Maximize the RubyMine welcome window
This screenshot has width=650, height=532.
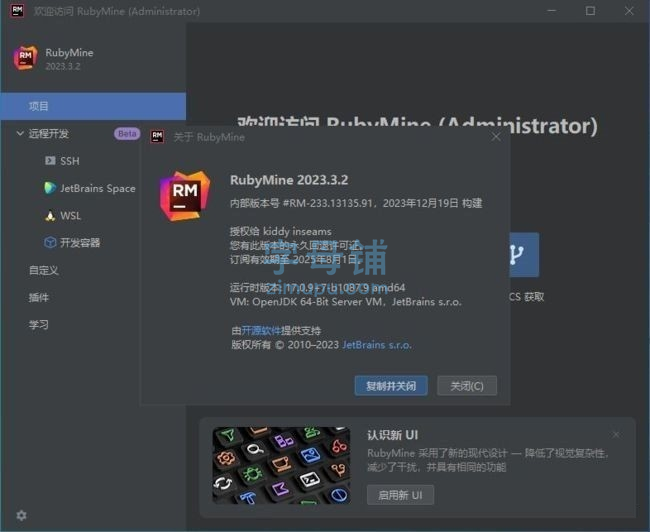[590, 11]
